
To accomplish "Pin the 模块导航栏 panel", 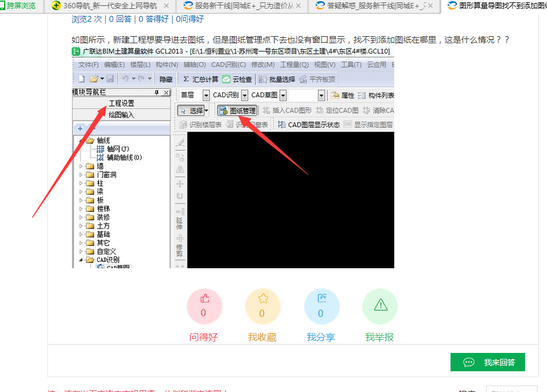I will 157,92.
